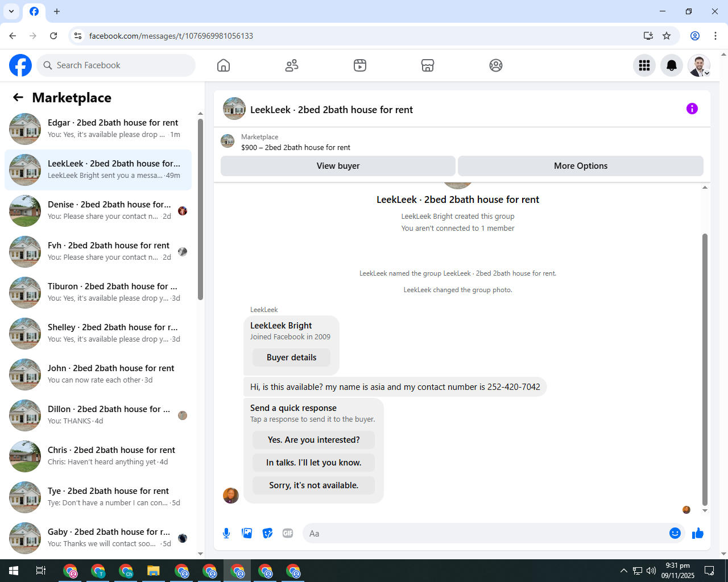Image resolution: width=728 pixels, height=582 pixels.
Task: Open the Windows notification center
Action: coord(709,571)
